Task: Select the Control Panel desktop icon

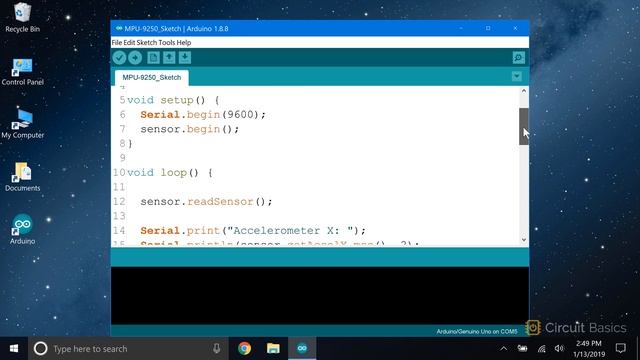Action: point(22,71)
